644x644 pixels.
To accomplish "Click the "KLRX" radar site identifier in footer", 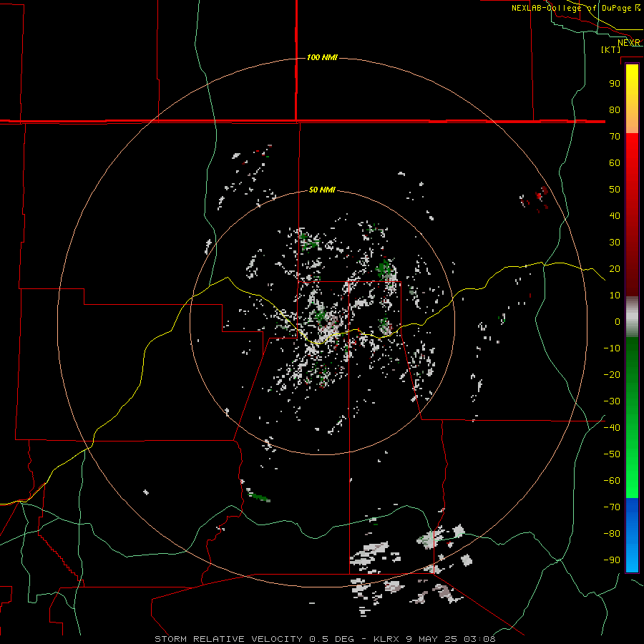I will tap(387, 639).
